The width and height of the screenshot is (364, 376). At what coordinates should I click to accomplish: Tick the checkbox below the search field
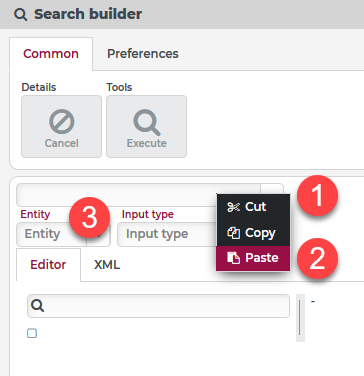pyautogui.click(x=32, y=333)
